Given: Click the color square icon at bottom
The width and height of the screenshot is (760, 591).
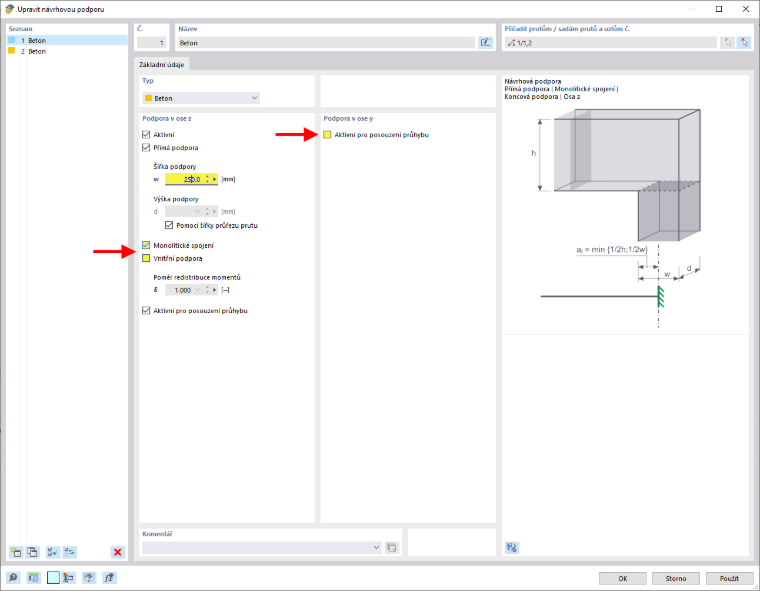Looking at the screenshot, I should point(53,577).
